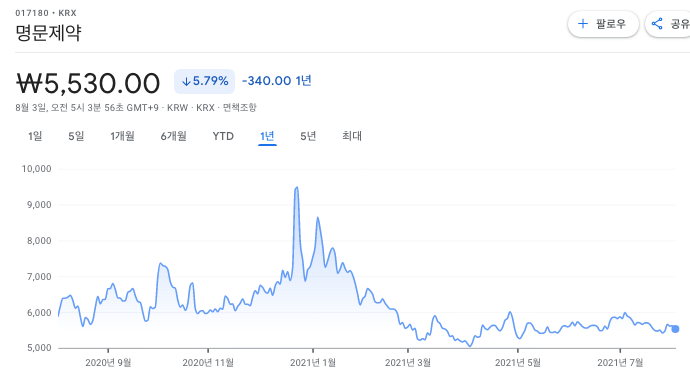Click the 7,000 y-axis label
This screenshot has width=690, height=373.
click(39, 277)
